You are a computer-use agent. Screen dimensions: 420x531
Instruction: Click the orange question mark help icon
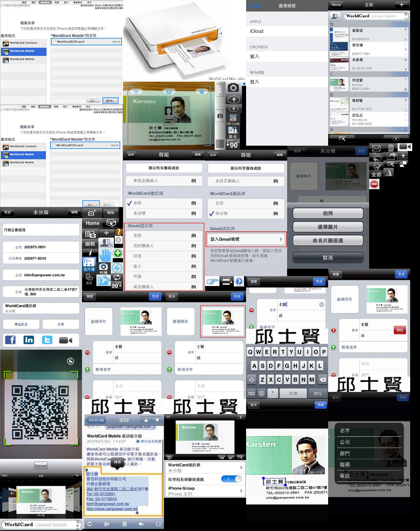pos(118,233)
